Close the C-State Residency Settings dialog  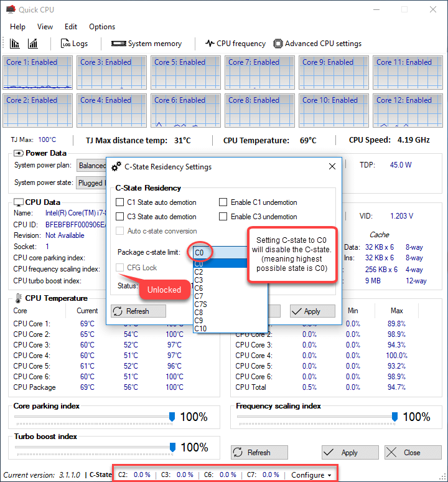click(x=332, y=166)
